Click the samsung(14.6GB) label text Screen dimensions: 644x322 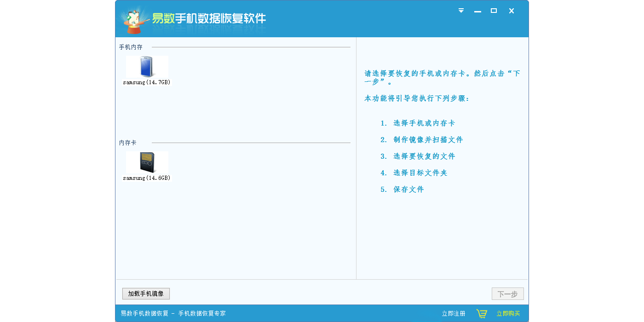pyautogui.click(x=147, y=178)
